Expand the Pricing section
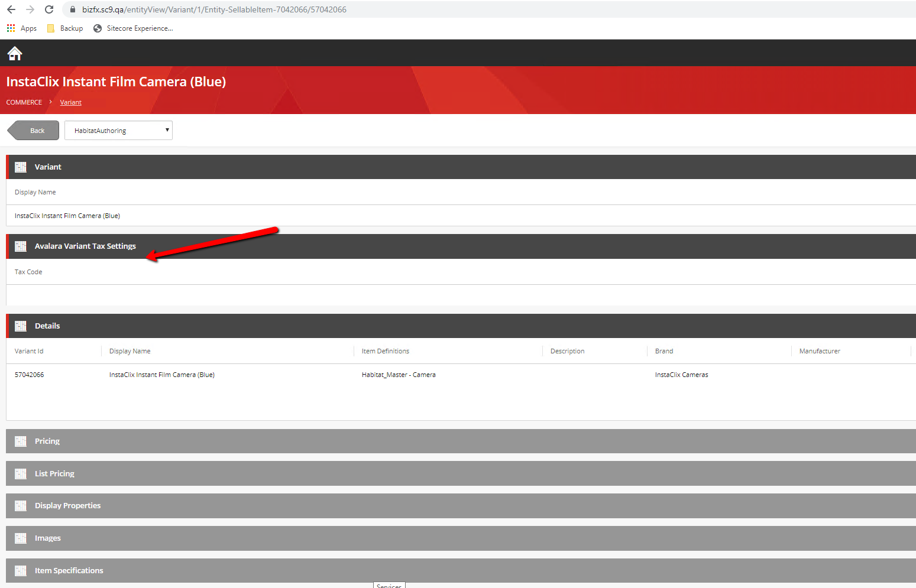 [x=461, y=441]
